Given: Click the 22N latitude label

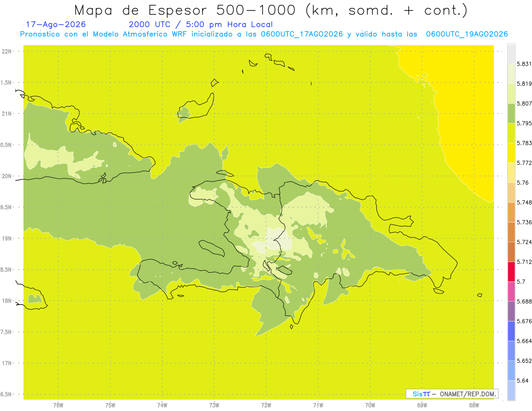Looking at the screenshot, I should (x=7, y=51).
